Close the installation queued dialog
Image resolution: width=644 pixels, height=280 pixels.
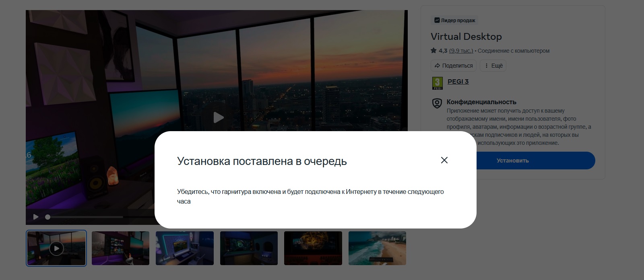point(444,160)
